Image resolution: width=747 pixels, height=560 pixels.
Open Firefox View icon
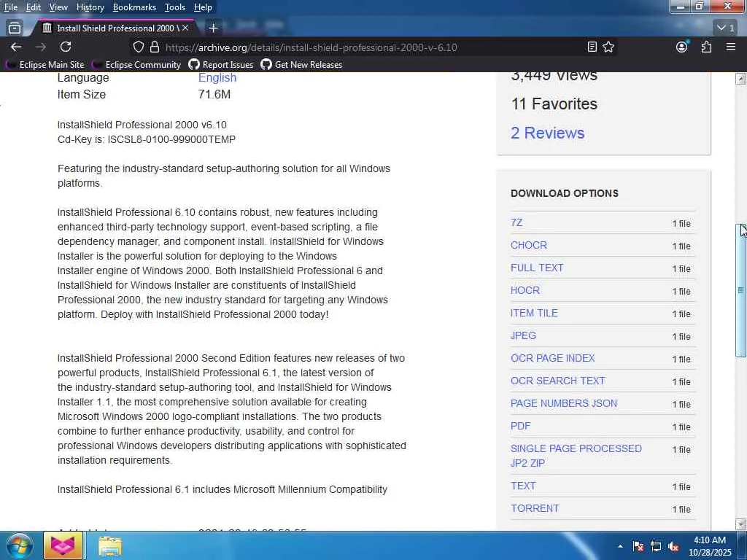[x=15, y=28]
